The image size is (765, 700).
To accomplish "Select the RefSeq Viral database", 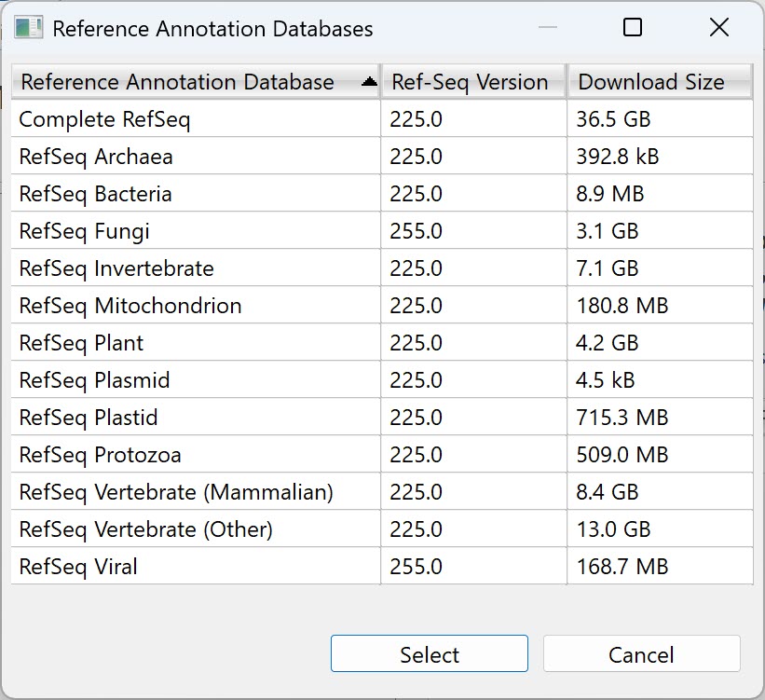I will coord(382,567).
